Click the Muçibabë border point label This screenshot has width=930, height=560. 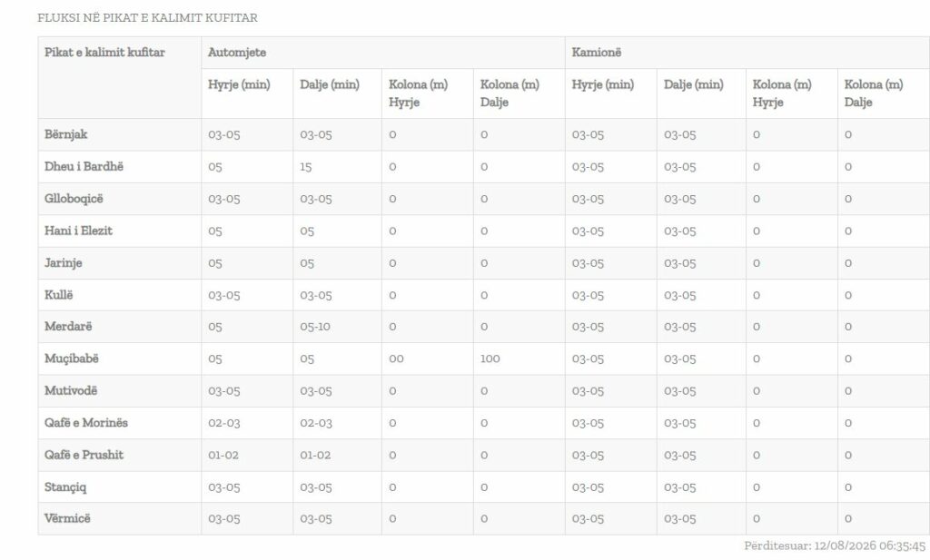point(72,359)
